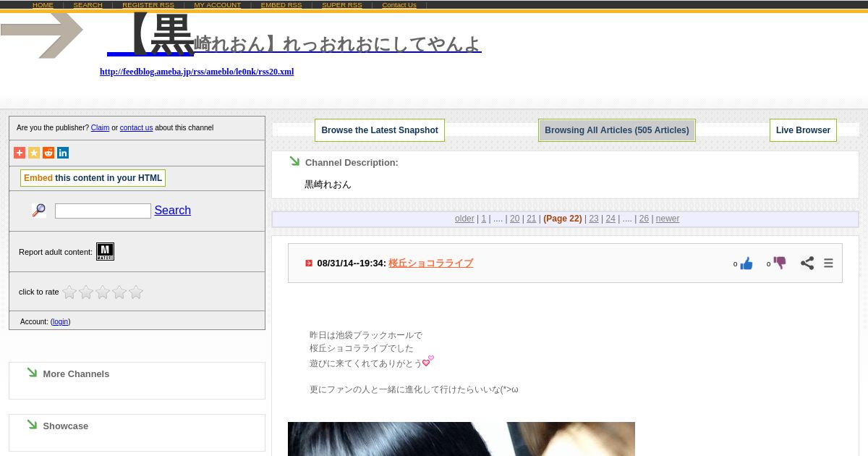Screen dimensions: 868x456
Task: Click the contact us link in sidebar
Action: (x=136, y=128)
